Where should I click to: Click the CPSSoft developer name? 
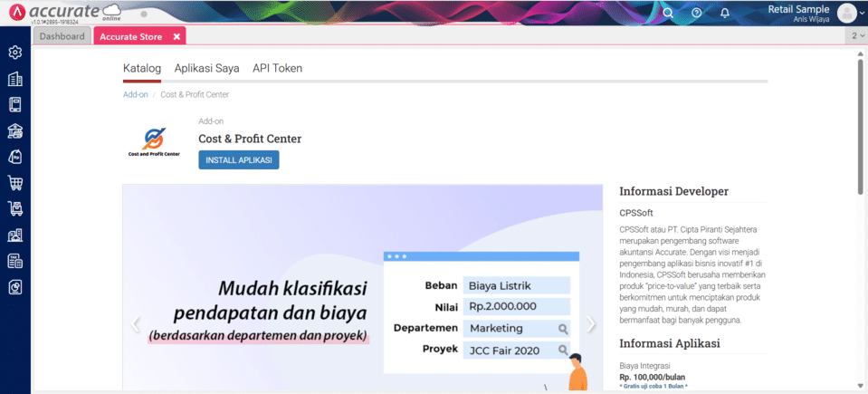point(636,212)
